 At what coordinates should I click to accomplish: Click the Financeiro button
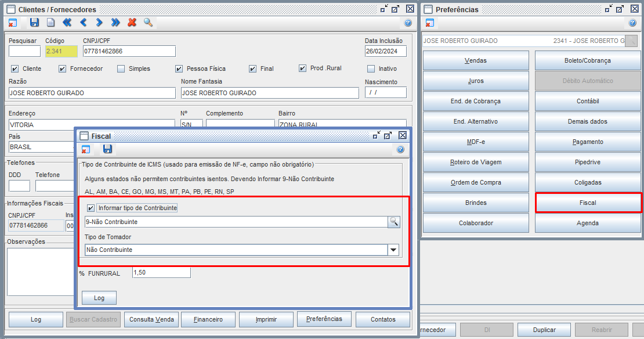pyautogui.click(x=208, y=319)
